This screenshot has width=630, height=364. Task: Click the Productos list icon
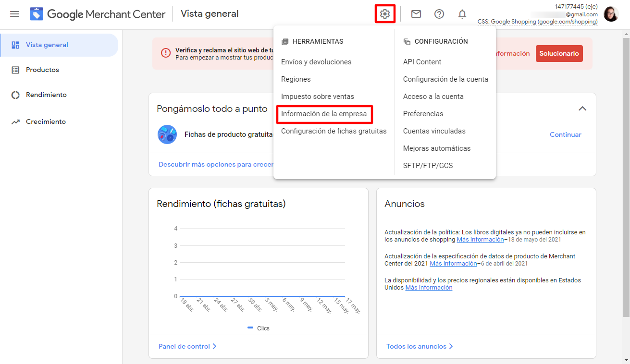(15, 70)
